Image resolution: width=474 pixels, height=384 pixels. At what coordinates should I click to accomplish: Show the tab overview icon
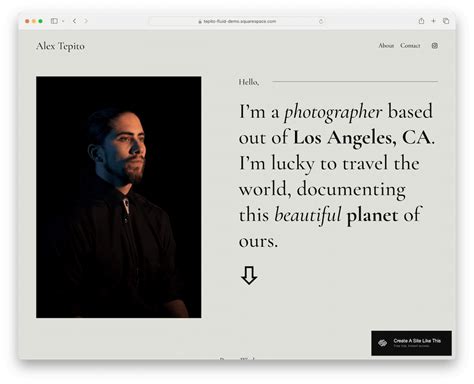(446, 21)
